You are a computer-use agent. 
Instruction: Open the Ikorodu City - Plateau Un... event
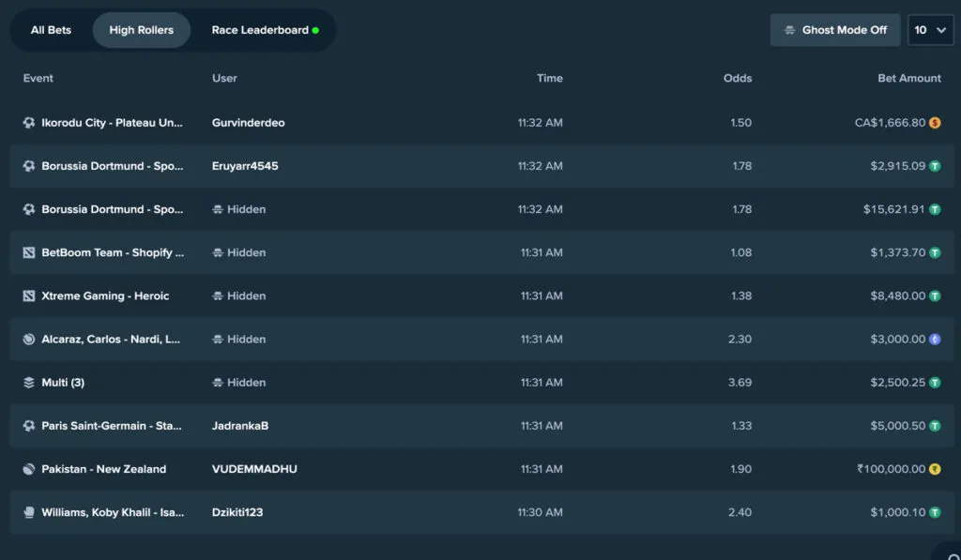[x=113, y=123]
